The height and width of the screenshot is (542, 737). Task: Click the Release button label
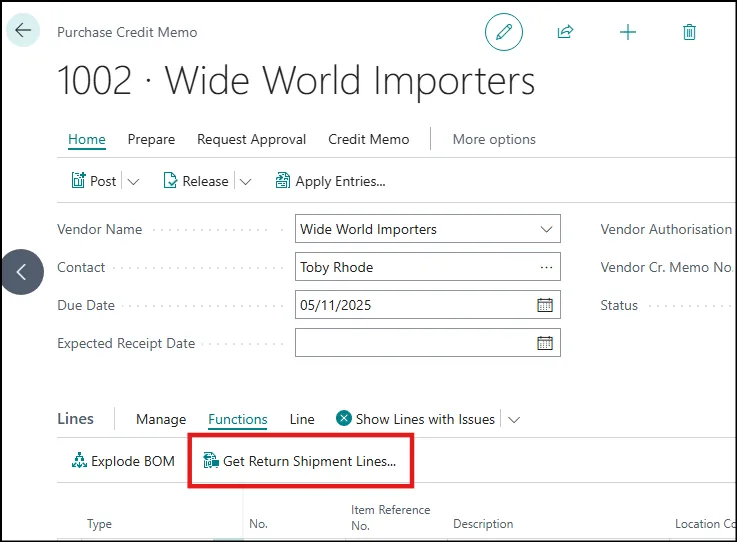[x=205, y=181]
